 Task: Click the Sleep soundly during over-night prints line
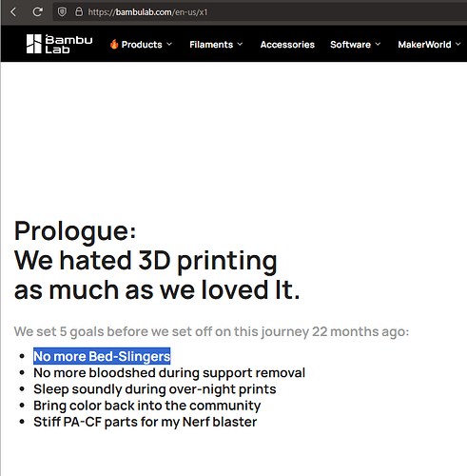pyautogui.click(x=155, y=389)
